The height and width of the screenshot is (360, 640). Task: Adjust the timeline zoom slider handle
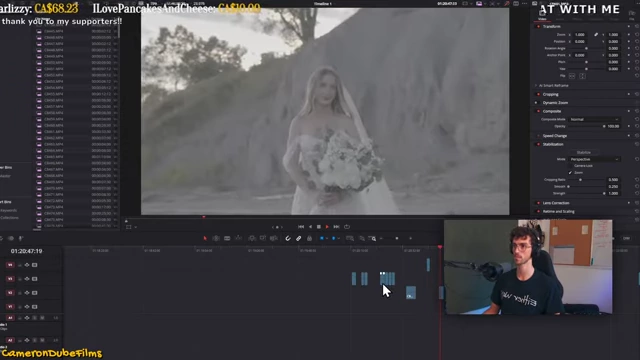(x=397, y=238)
